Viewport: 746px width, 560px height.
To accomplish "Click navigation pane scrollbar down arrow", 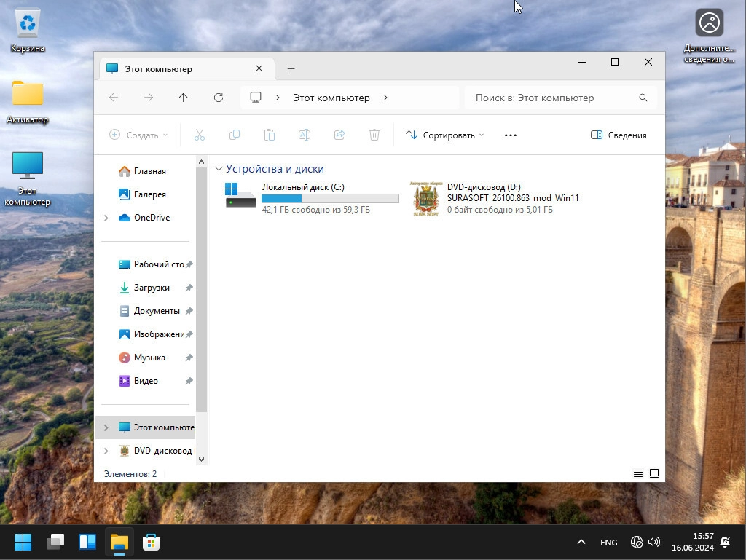I will (x=201, y=460).
